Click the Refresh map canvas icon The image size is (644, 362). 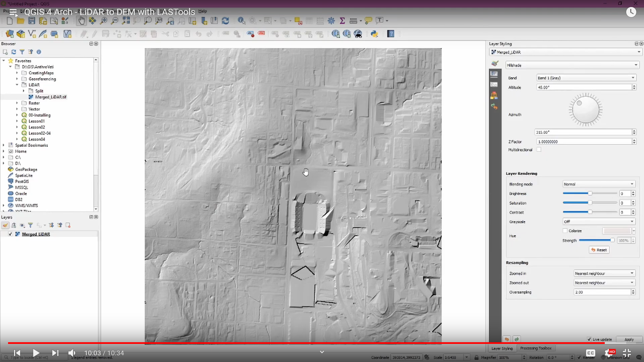[225, 20]
